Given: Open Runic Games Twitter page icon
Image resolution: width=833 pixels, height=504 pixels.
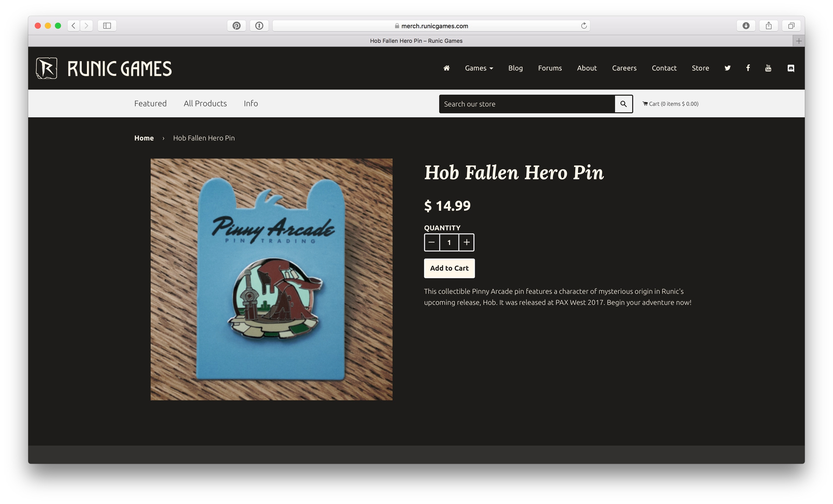Looking at the screenshot, I should click(x=727, y=68).
